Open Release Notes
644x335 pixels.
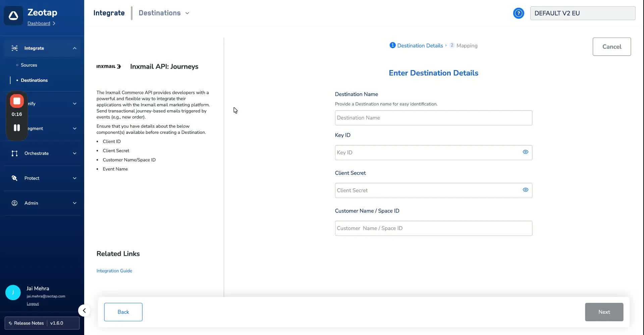click(29, 323)
